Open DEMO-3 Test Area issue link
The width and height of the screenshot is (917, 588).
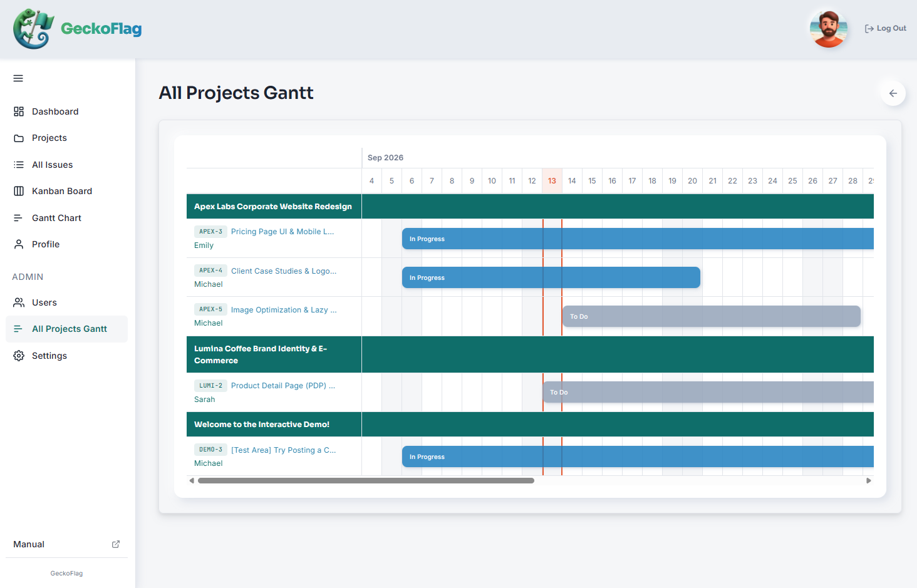pos(283,450)
